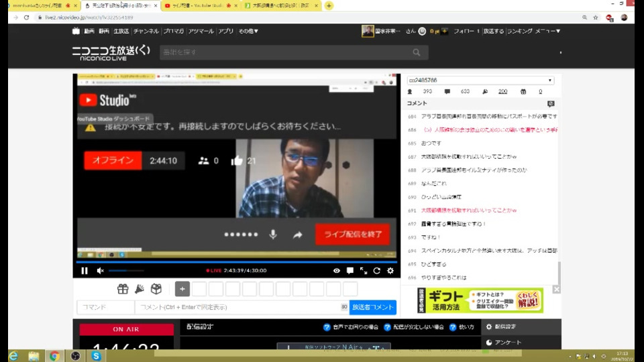Toggle comment visibility eye icon in player
This screenshot has width=644, height=362.
[x=336, y=270]
